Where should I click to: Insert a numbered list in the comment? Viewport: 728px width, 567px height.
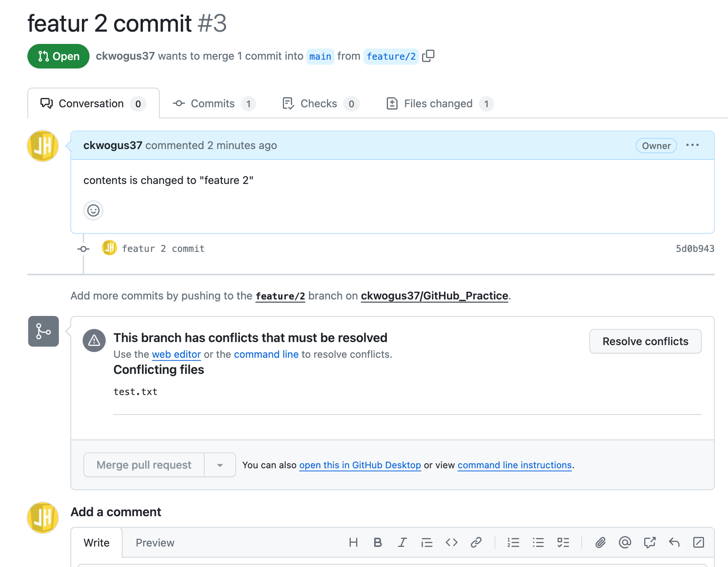tap(513, 542)
